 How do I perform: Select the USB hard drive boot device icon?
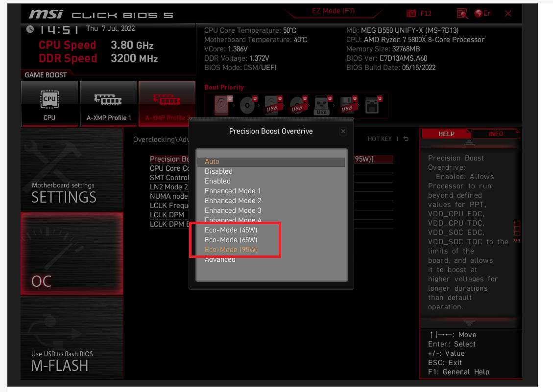coord(273,105)
